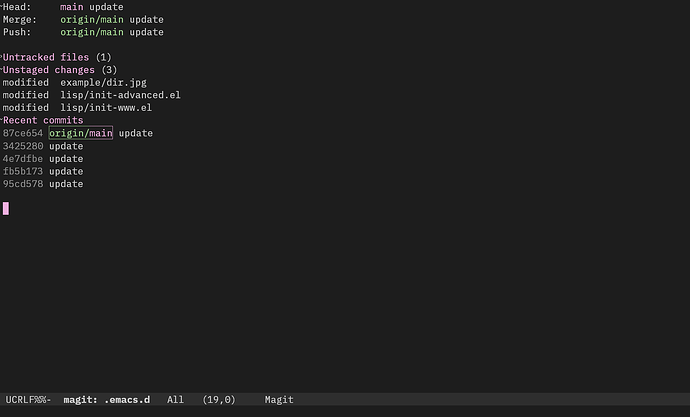The image size is (690, 417).
Task: Select modified file example/dir.jpg
Action: click(x=103, y=83)
